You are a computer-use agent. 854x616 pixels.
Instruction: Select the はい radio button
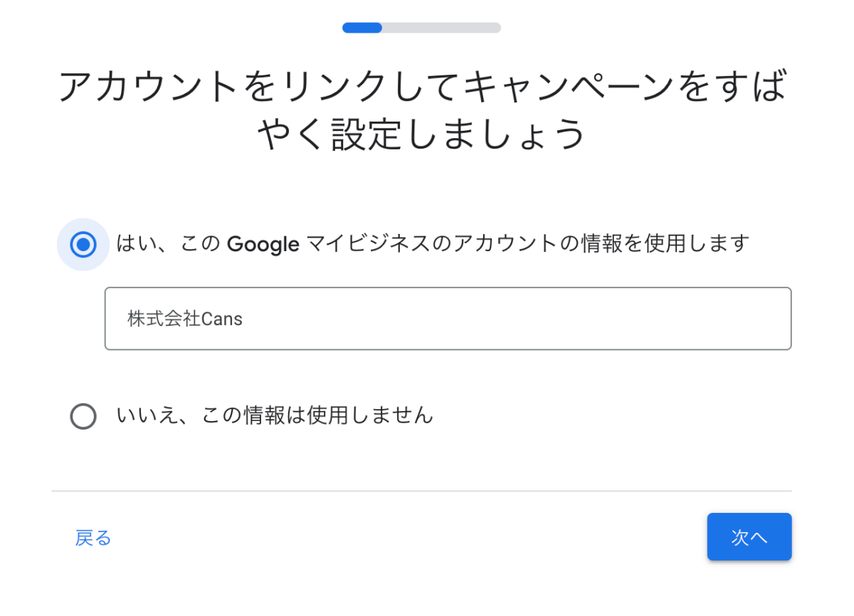(83, 245)
